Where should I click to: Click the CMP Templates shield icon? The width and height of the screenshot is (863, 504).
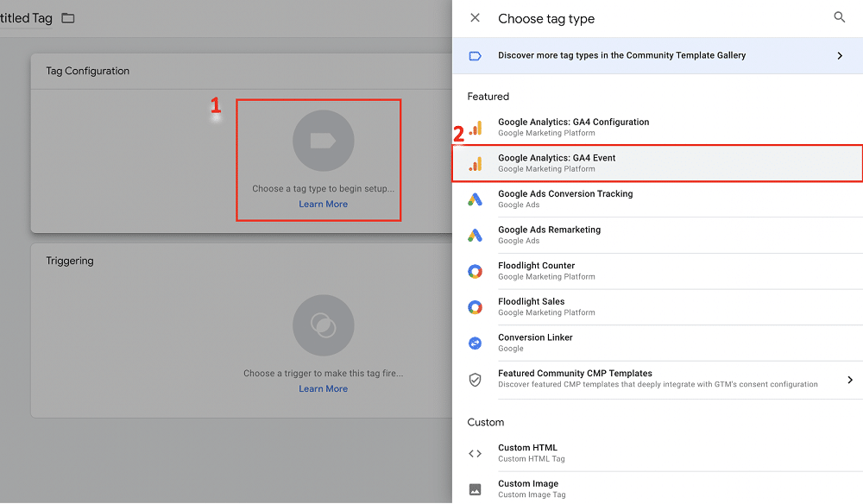pyautogui.click(x=476, y=377)
